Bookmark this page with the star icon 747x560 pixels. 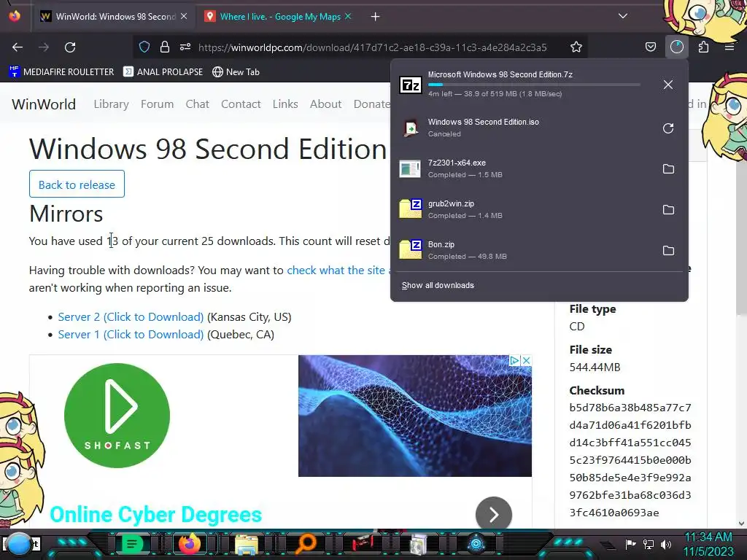576,47
